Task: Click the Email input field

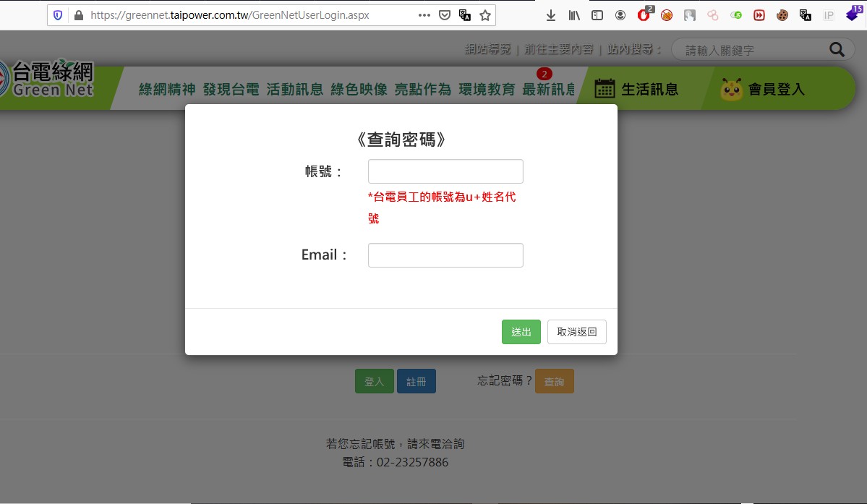Action: (445, 255)
